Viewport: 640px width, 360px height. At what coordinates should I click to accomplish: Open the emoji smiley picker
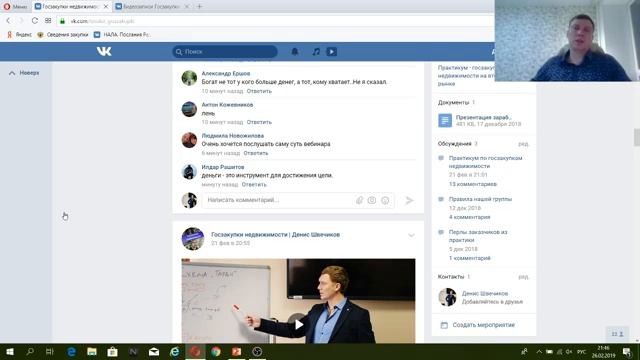(385, 200)
